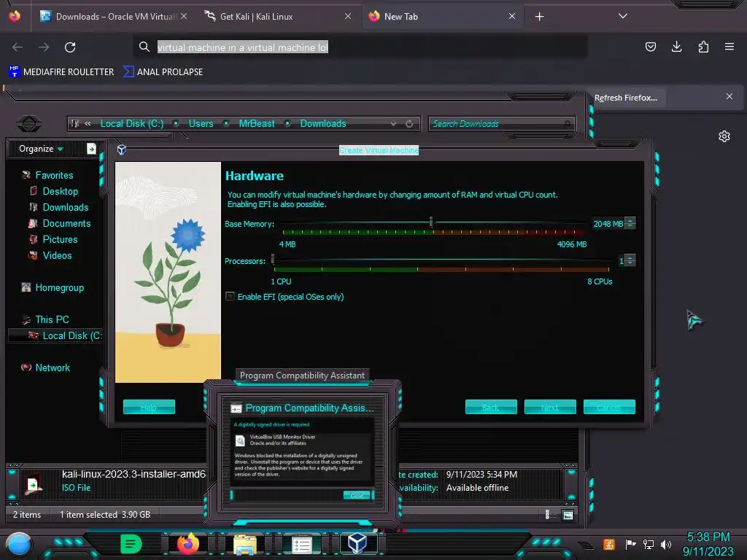Expand the Explorer address bar history dropdown
Viewport: 747px width, 560px height.
(393, 124)
